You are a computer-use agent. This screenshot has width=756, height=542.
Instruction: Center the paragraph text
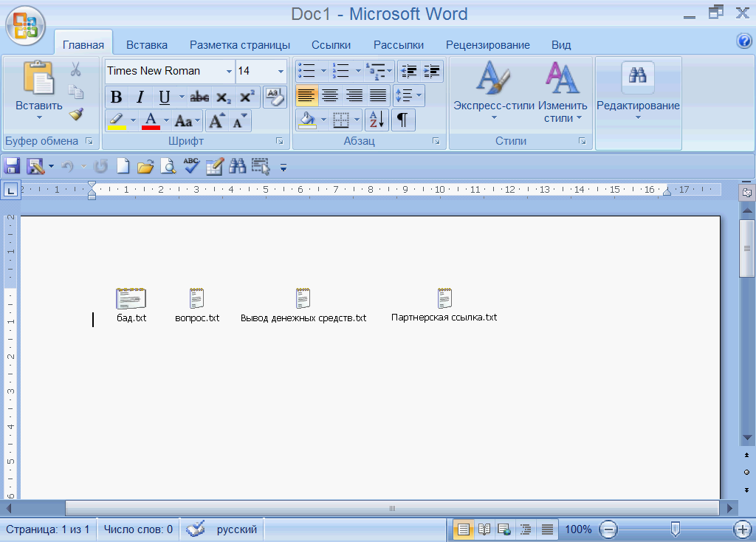point(330,95)
